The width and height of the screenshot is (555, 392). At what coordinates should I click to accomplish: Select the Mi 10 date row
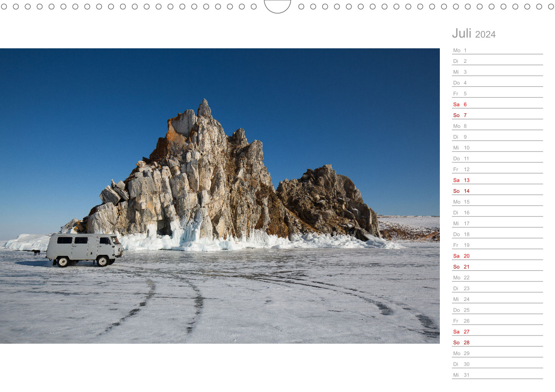(497, 147)
